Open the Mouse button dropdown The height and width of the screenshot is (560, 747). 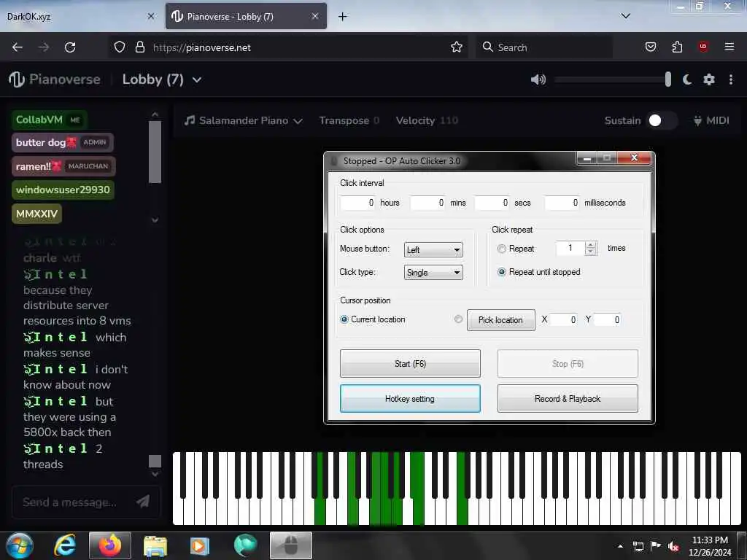[x=433, y=249]
